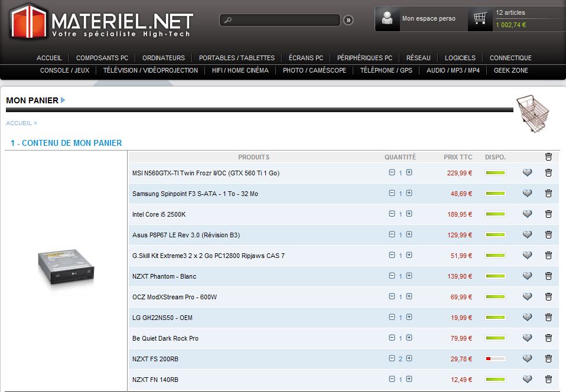Delete the Intel Core i5 2500K item

[x=548, y=214]
